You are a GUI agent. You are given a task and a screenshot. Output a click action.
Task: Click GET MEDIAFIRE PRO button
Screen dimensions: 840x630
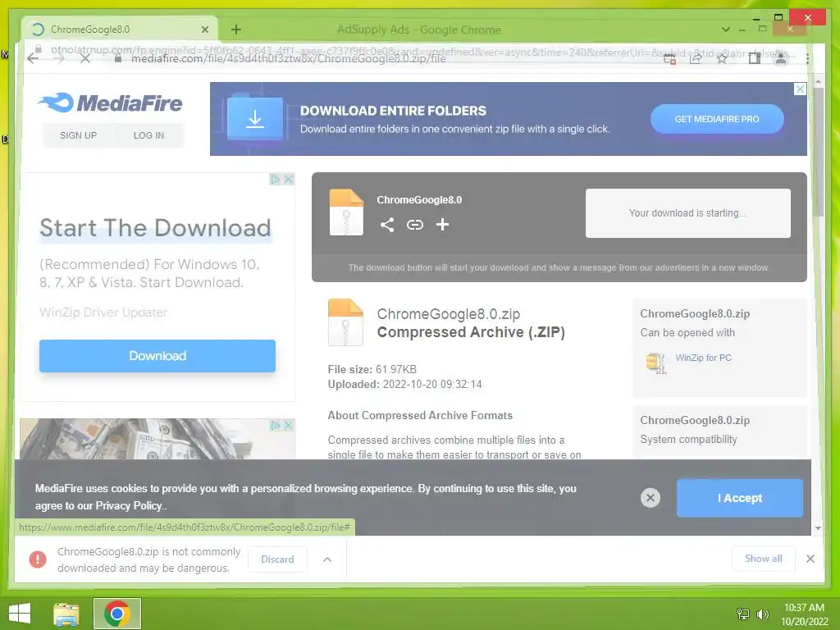pos(717,119)
